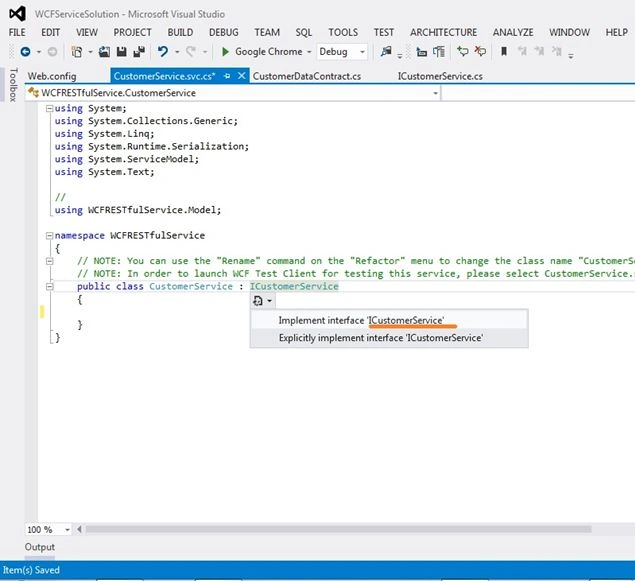The height and width of the screenshot is (581, 635).
Task: Click the clear bookmarks icon
Action: click(557, 51)
